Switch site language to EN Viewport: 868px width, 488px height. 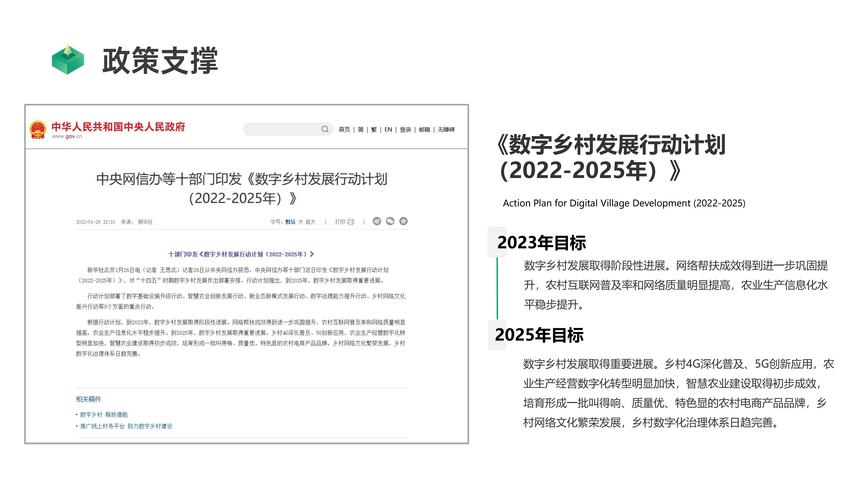pyautogui.click(x=388, y=130)
